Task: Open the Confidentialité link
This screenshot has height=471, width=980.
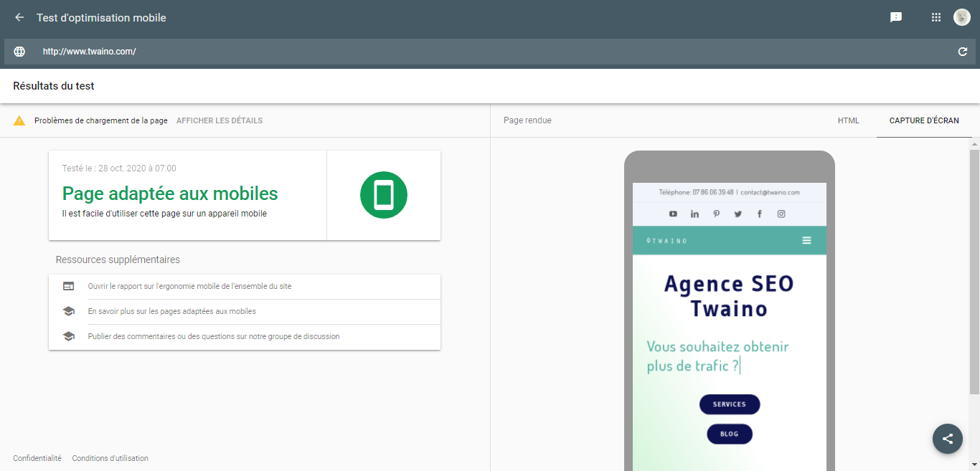Action: (x=37, y=458)
